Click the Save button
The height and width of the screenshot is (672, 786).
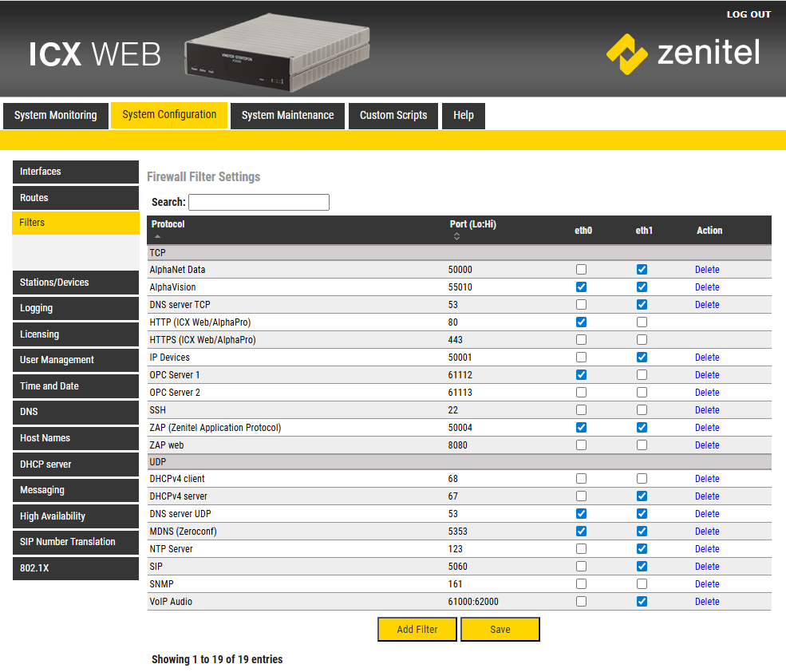500,630
